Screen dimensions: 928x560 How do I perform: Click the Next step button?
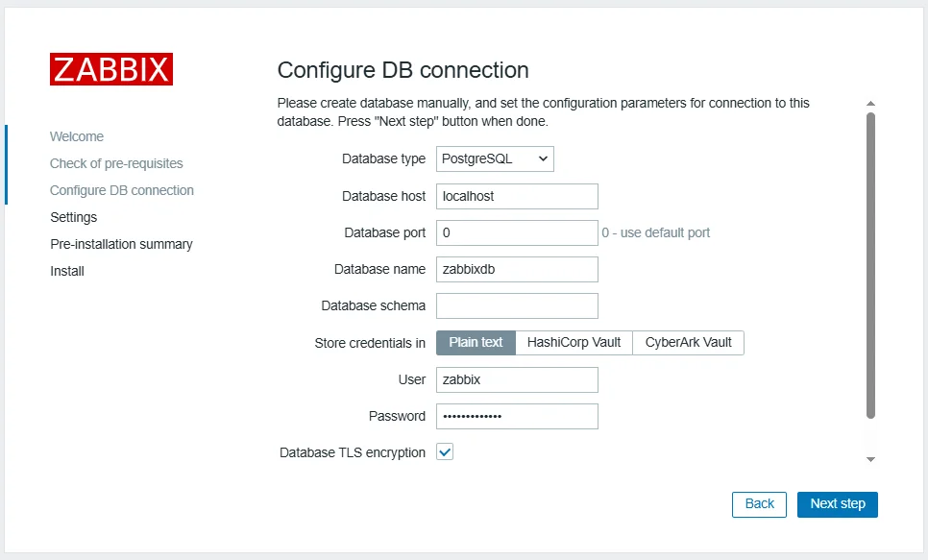click(x=838, y=504)
